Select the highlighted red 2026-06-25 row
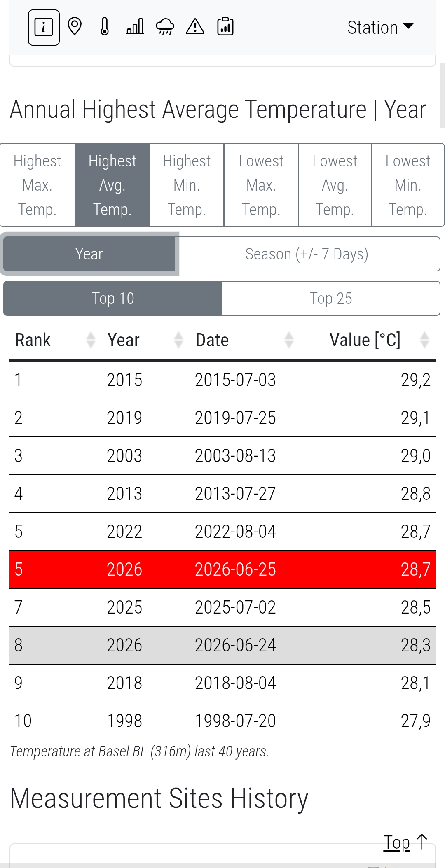Image resolution: width=445 pixels, height=868 pixels. tap(222, 569)
